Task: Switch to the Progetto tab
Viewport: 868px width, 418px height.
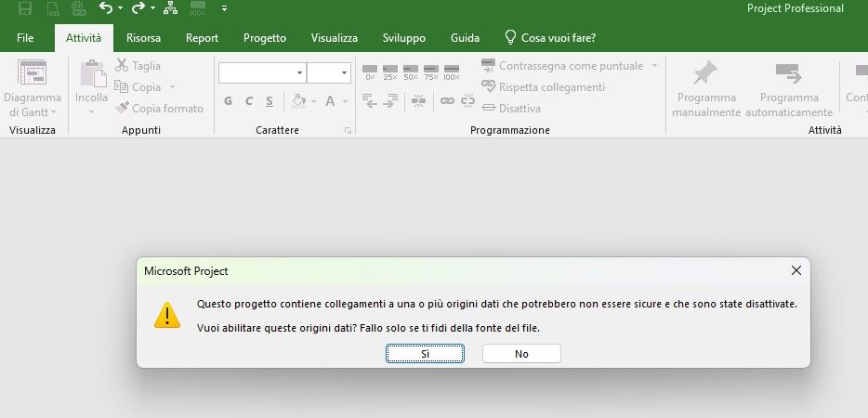Action: pos(265,38)
